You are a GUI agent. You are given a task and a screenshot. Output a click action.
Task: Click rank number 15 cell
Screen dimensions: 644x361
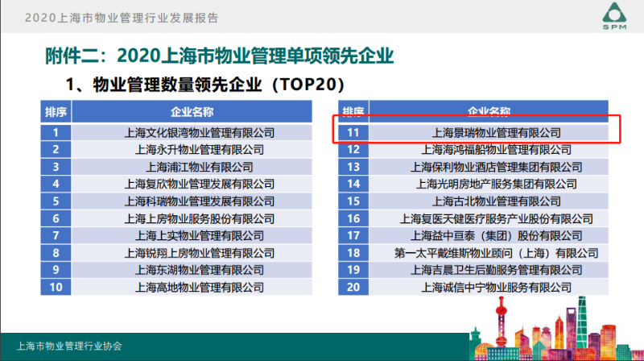353,201
